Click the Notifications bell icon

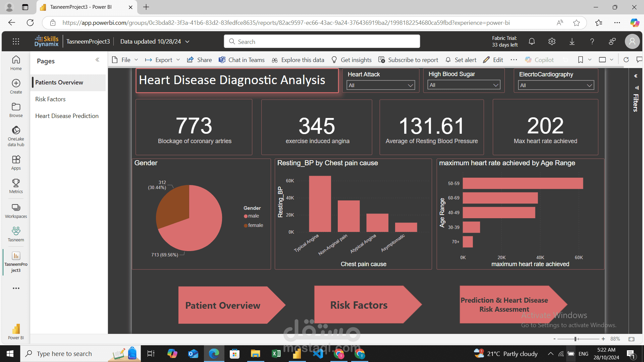532,42
